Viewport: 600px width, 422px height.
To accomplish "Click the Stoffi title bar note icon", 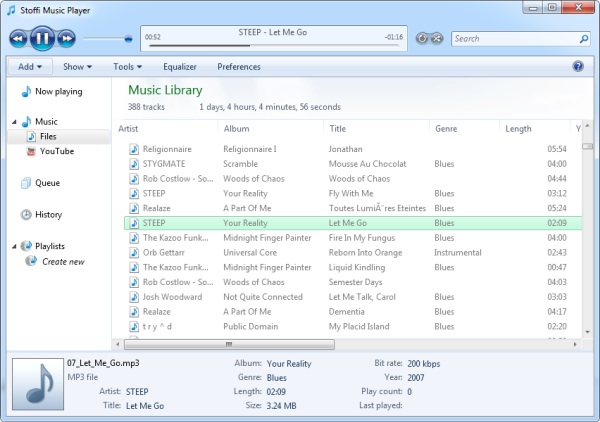I will click(11, 10).
